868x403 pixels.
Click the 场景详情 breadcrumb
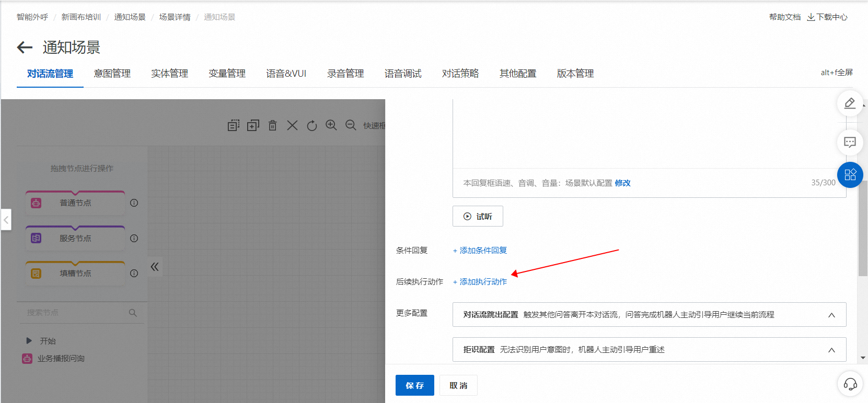coord(175,17)
